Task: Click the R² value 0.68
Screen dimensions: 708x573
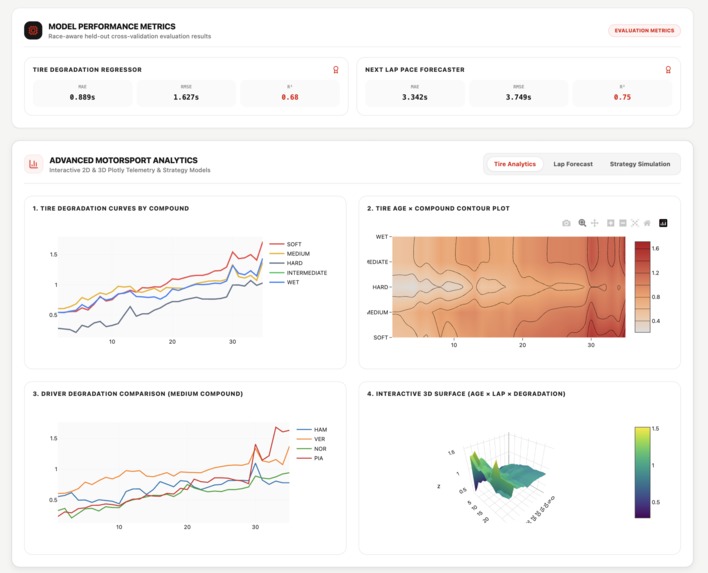Action: pyautogui.click(x=290, y=97)
